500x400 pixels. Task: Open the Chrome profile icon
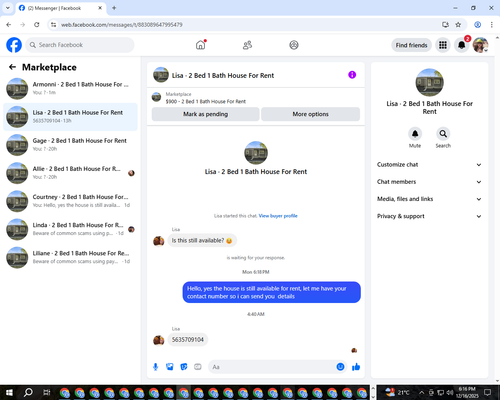pyautogui.click(x=477, y=25)
